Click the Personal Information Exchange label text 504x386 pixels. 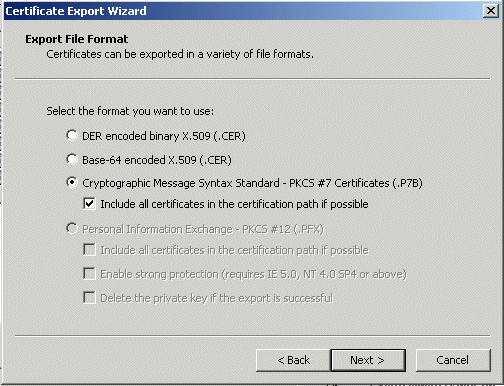pyautogui.click(x=157, y=229)
